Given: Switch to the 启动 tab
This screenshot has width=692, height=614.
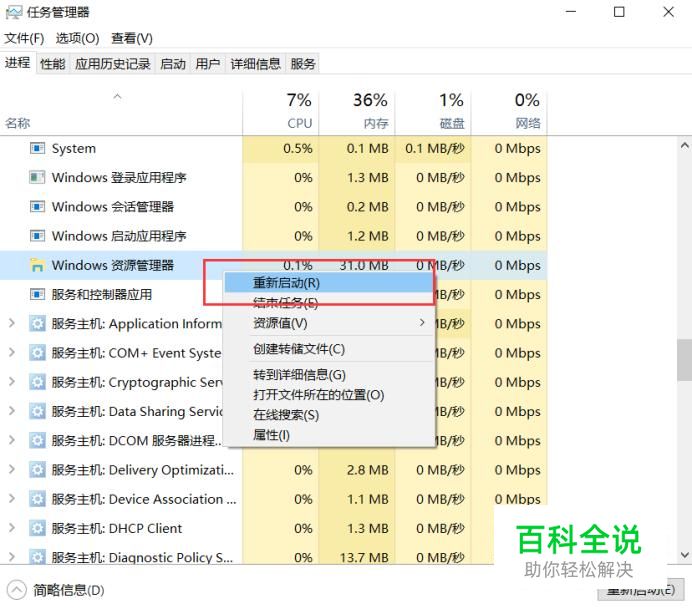Looking at the screenshot, I should point(173,64).
